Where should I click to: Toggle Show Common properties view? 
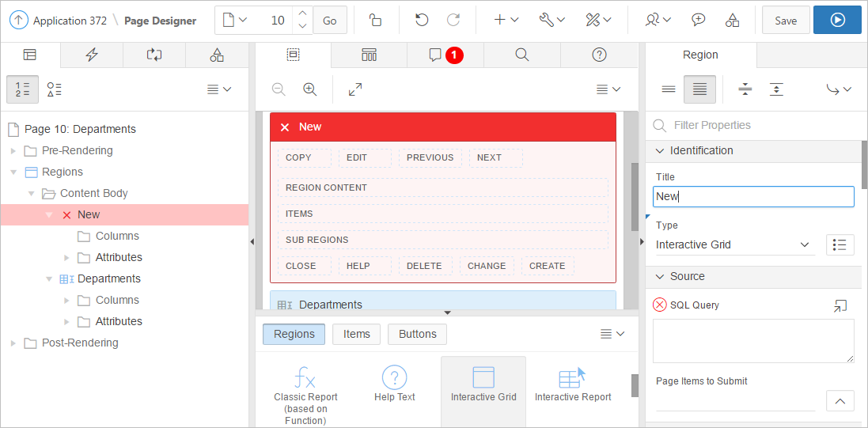pos(669,89)
